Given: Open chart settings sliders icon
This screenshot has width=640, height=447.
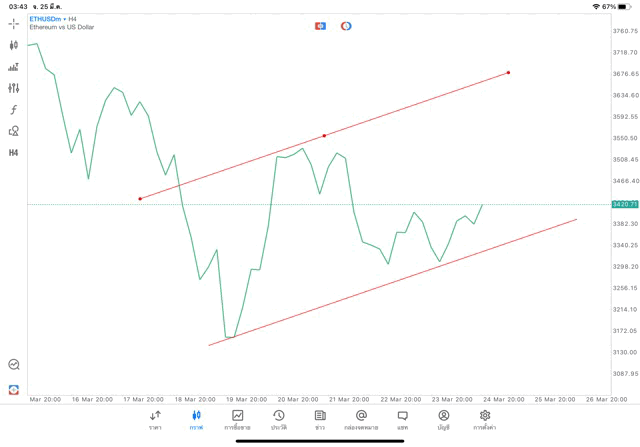Looking at the screenshot, I should pyautogui.click(x=14, y=88).
